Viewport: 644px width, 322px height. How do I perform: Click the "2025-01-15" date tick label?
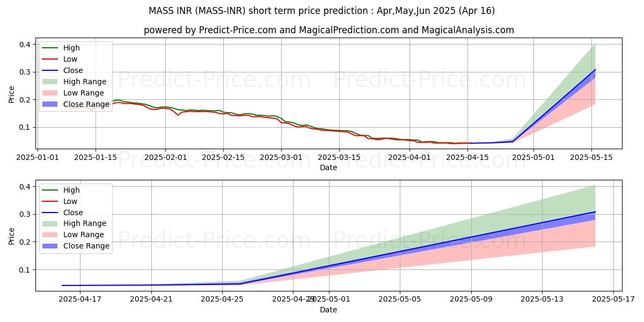pyautogui.click(x=96, y=157)
